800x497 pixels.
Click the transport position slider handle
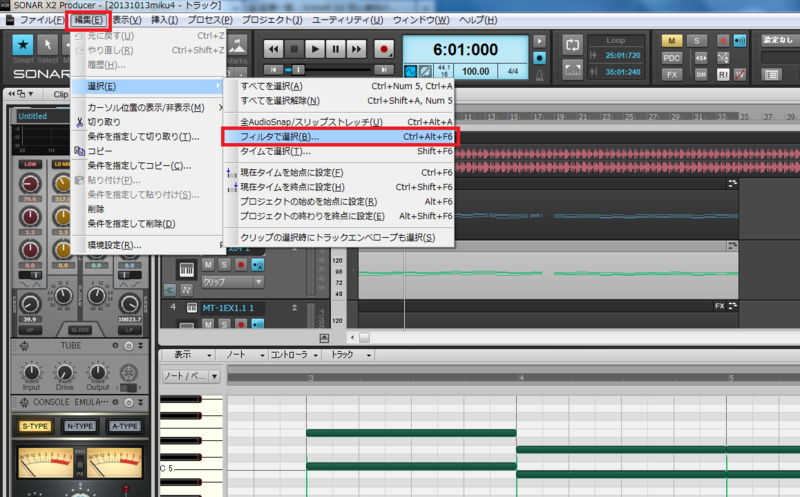tap(298, 70)
